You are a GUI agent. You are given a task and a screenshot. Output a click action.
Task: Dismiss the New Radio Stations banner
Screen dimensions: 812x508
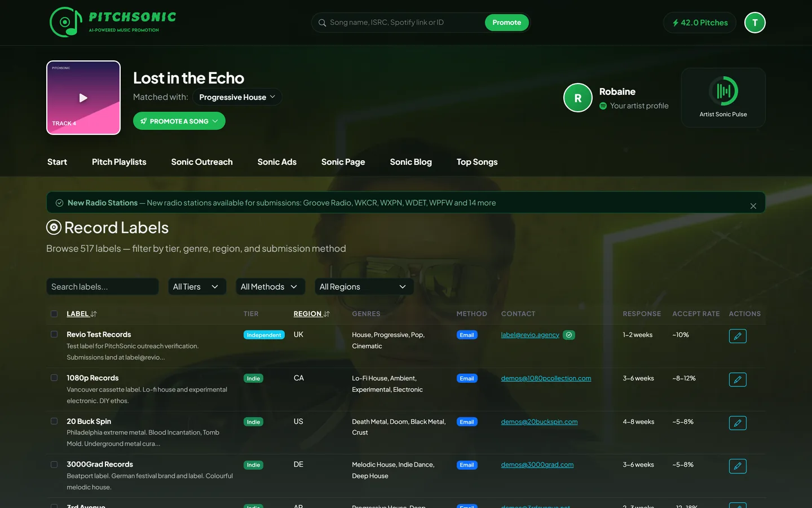(x=753, y=206)
